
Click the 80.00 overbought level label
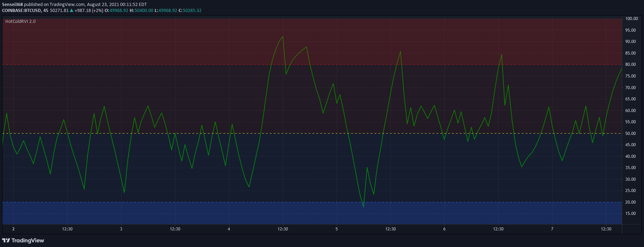pos(631,64)
